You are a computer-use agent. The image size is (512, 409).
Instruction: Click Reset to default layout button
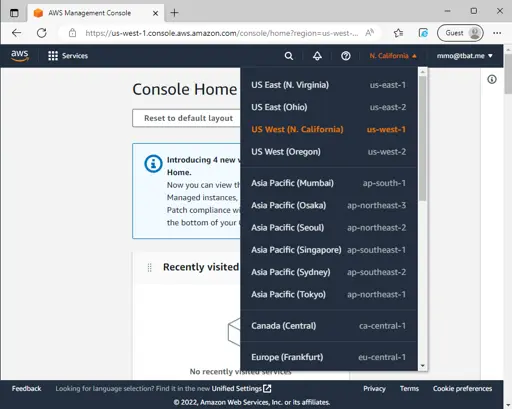188,118
